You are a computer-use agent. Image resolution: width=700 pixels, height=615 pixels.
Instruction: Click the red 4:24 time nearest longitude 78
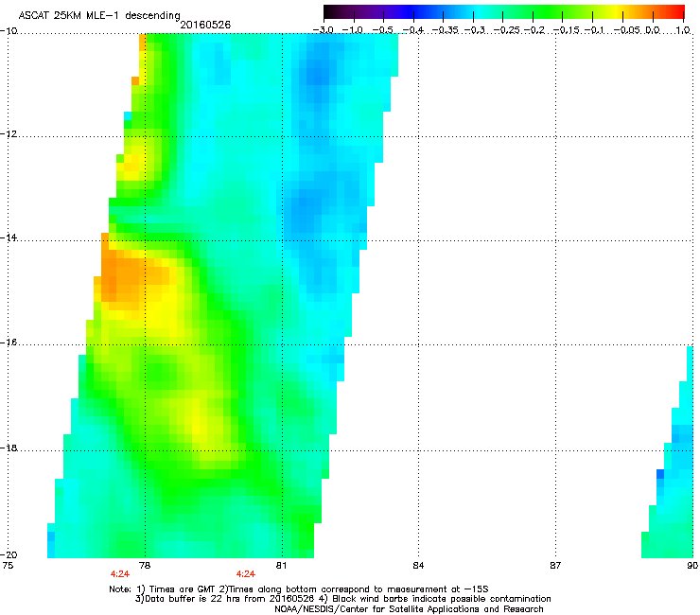pos(119,574)
